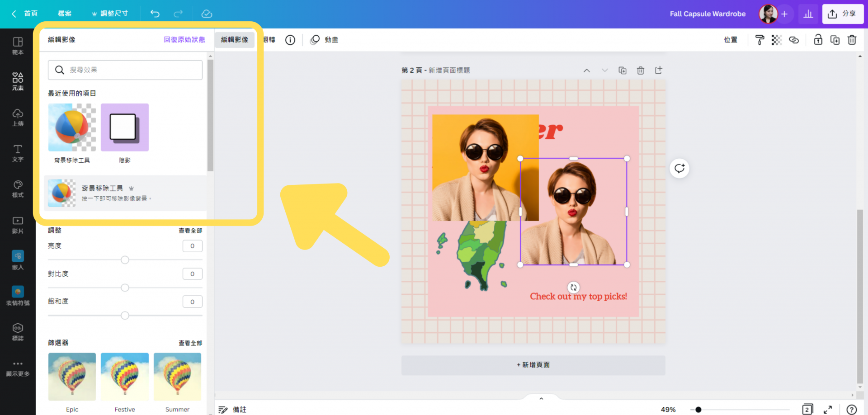868x415 pixels.
Task: Delete element with toolbar trash icon
Action: pos(852,40)
